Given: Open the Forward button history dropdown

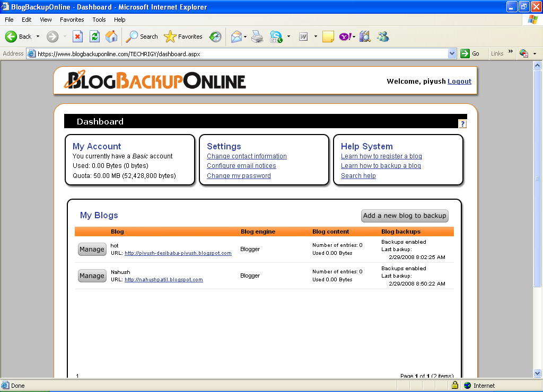Looking at the screenshot, I should tap(65, 37).
